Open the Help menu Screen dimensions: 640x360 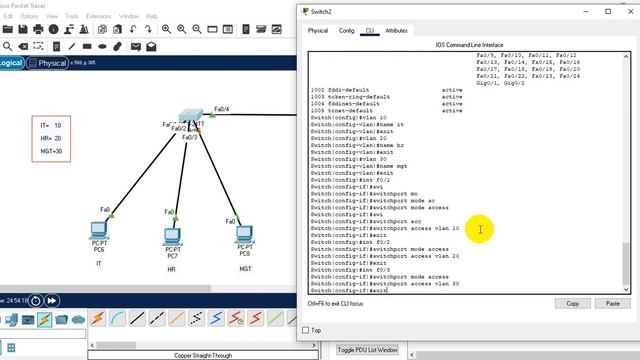(152, 16)
